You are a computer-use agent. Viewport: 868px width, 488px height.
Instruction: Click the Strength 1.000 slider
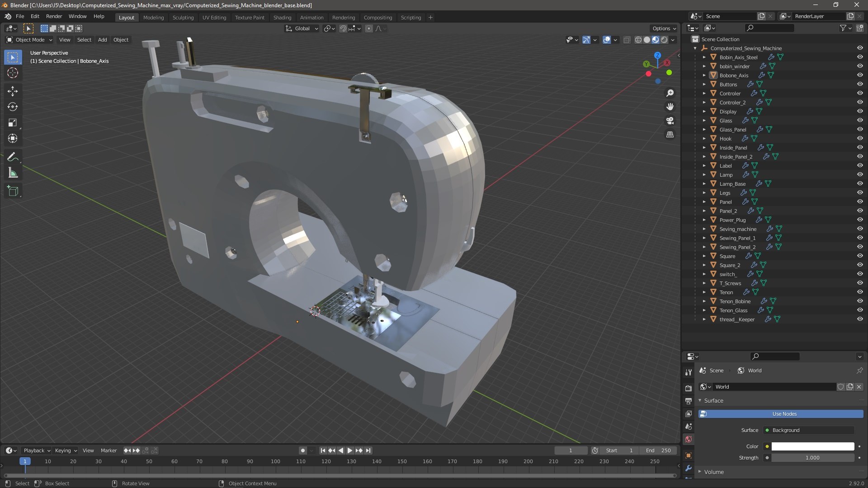813,458
